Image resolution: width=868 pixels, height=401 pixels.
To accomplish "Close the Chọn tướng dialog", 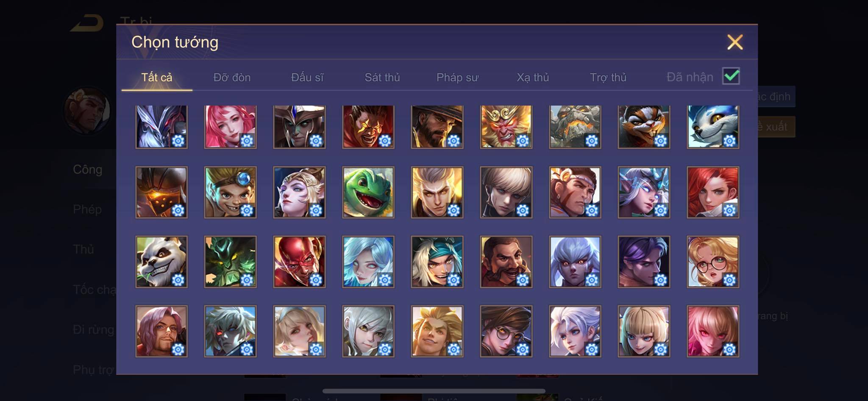I will [735, 42].
